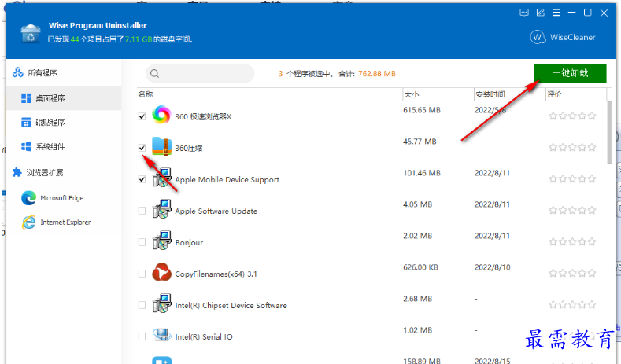This screenshot has width=621, height=364.
Task: Rate Bonjour with stars
Action: (x=572, y=241)
